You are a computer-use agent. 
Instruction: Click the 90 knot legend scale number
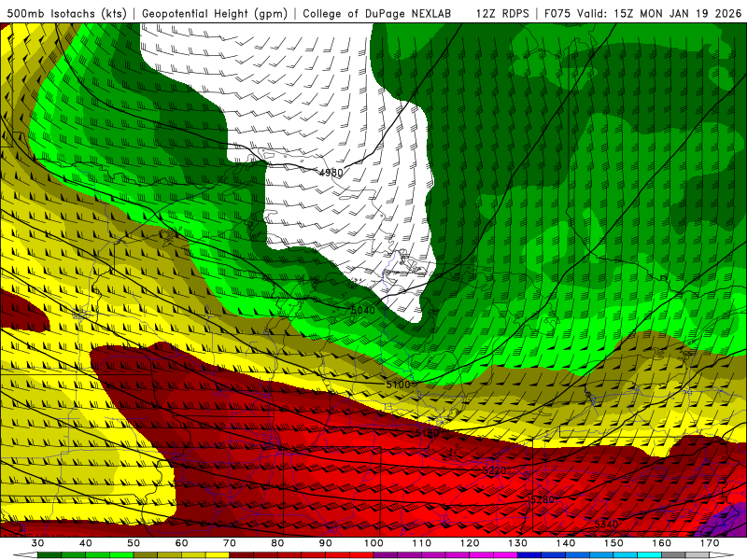click(x=325, y=543)
